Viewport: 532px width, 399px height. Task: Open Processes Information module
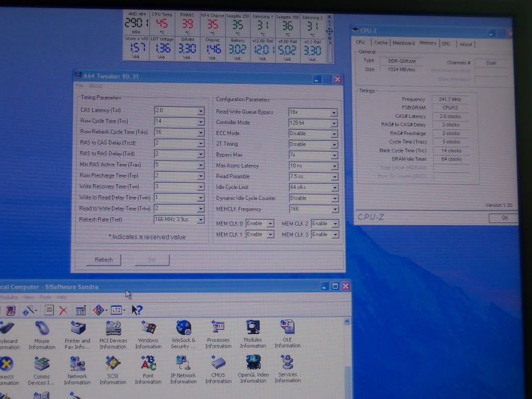(218, 334)
